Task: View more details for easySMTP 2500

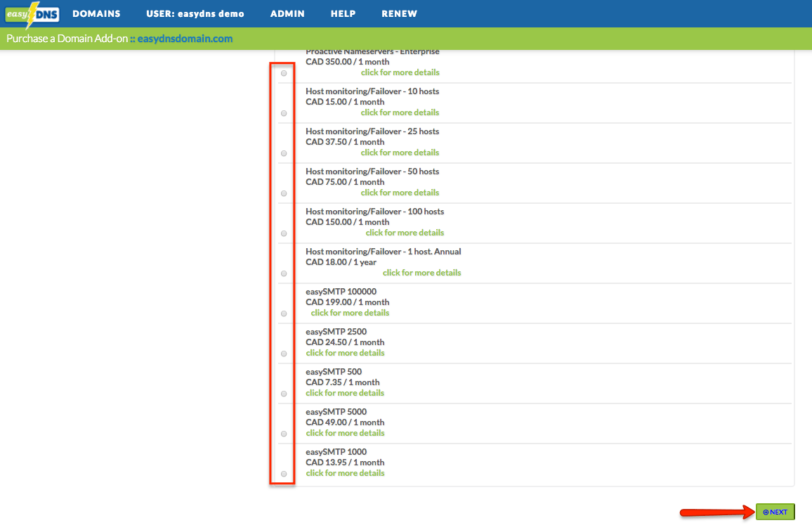Action: tap(346, 353)
